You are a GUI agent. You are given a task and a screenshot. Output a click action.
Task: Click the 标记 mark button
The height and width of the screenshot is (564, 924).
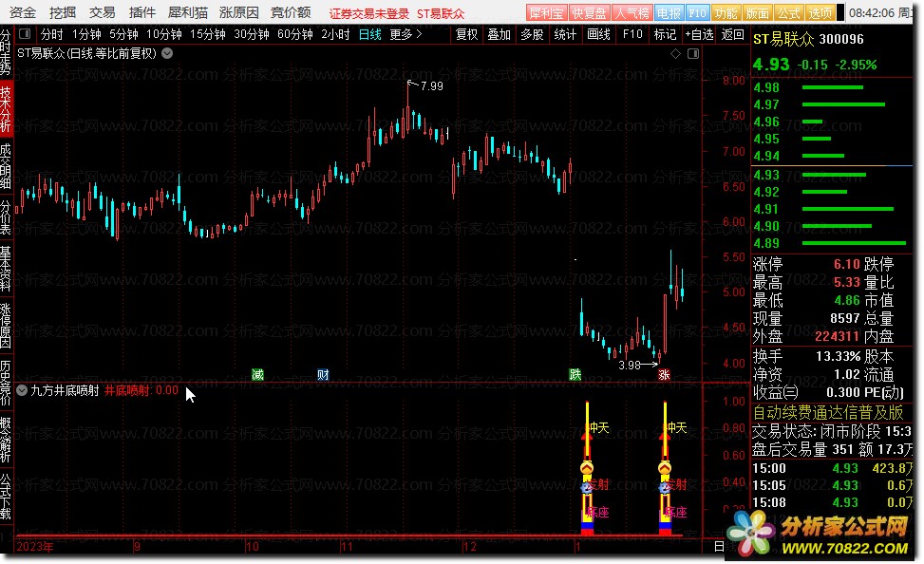[x=665, y=35]
